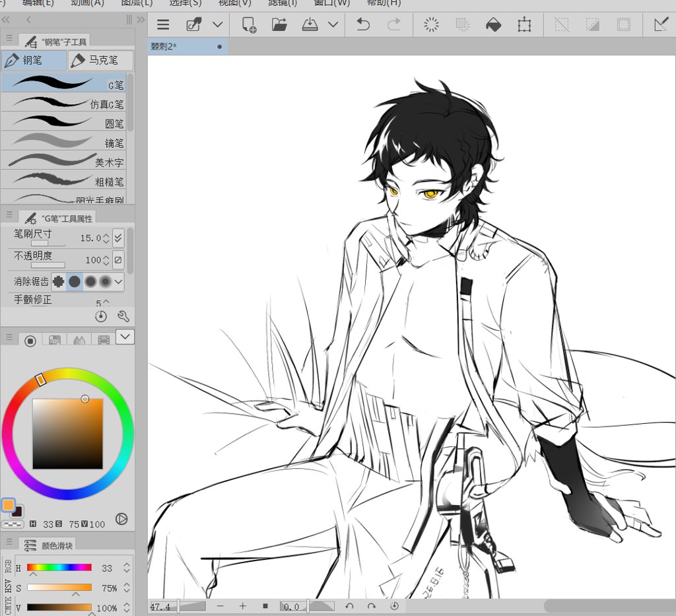The height and width of the screenshot is (616, 676).
Task: Click the opacity stepper arrows
Action: click(106, 260)
